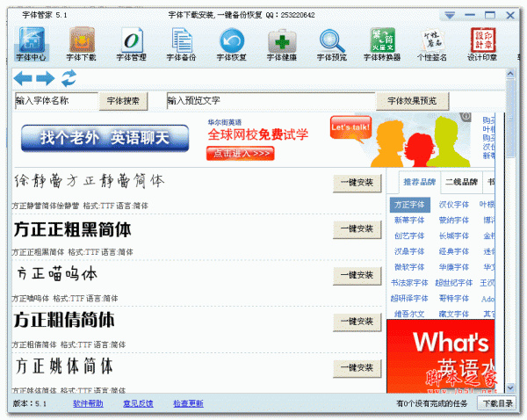
Task: Select the 超世纪字体 brand link
Action: 454,283
